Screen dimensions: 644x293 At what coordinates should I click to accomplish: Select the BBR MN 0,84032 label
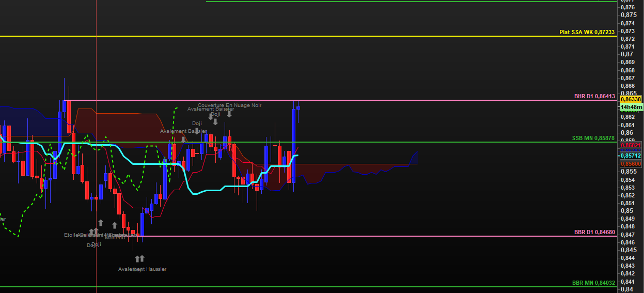[x=593, y=283]
